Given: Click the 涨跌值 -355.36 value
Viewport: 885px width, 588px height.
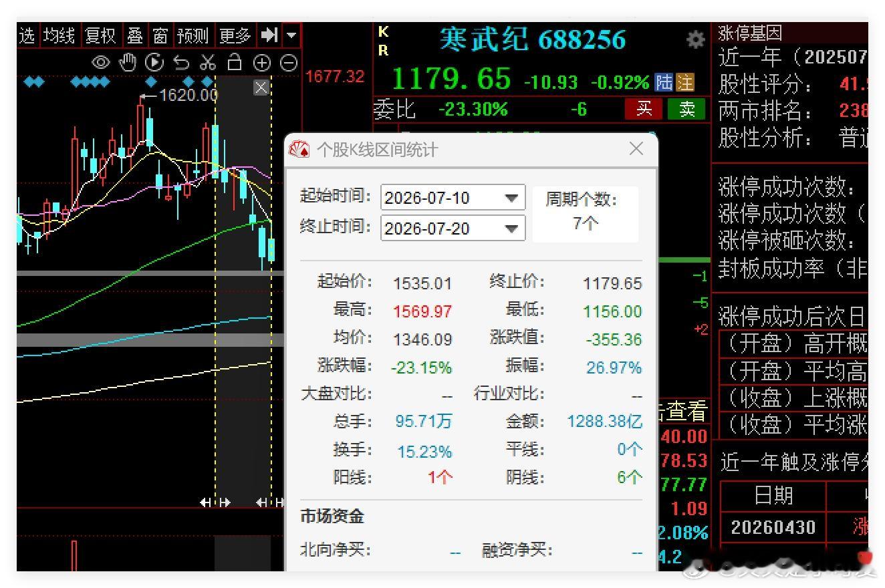Looking at the screenshot, I should 614,339.
